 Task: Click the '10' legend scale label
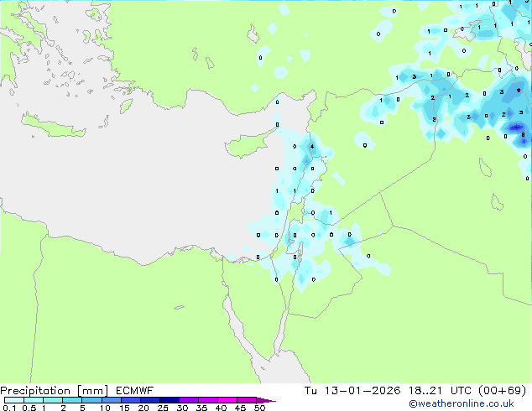(x=105, y=408)
